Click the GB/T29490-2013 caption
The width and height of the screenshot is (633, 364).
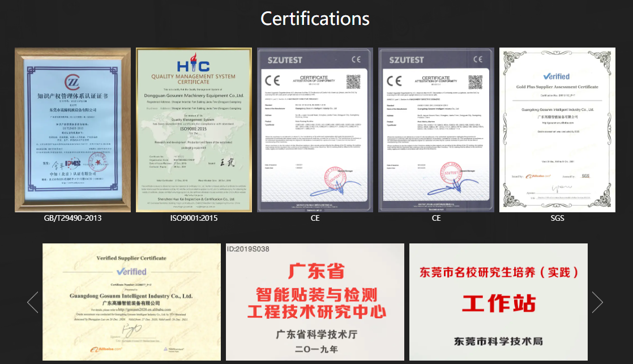[x=72, y=218]
